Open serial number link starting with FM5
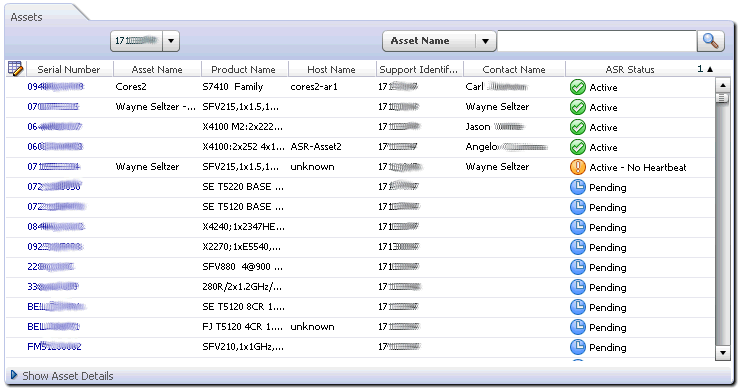 pos(54,347)
